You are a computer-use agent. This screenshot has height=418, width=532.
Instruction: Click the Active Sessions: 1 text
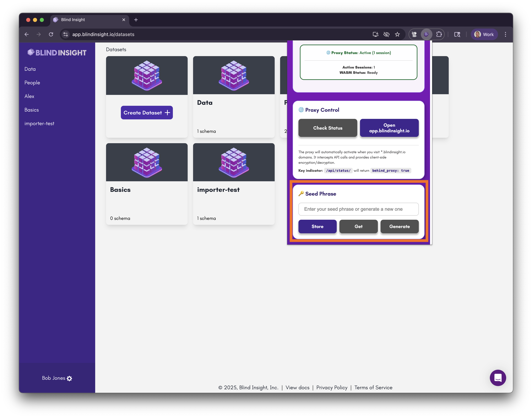[x=358, y=67]
